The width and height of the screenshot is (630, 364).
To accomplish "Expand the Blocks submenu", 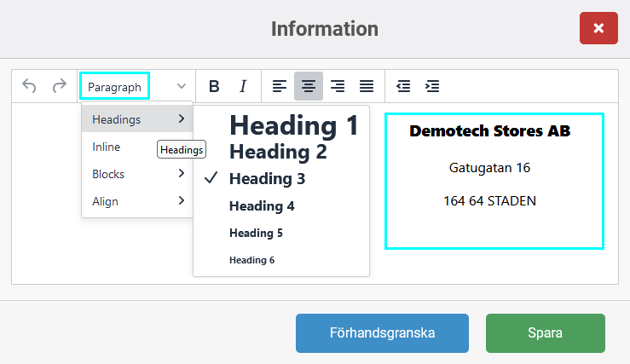I will point(137,174).
